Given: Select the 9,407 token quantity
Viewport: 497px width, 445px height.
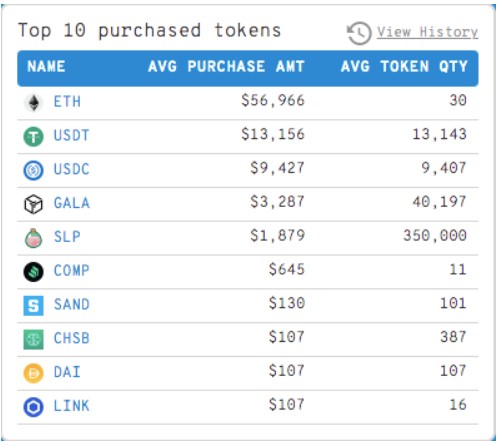Looking at the screenshot, I should (444, 168).
